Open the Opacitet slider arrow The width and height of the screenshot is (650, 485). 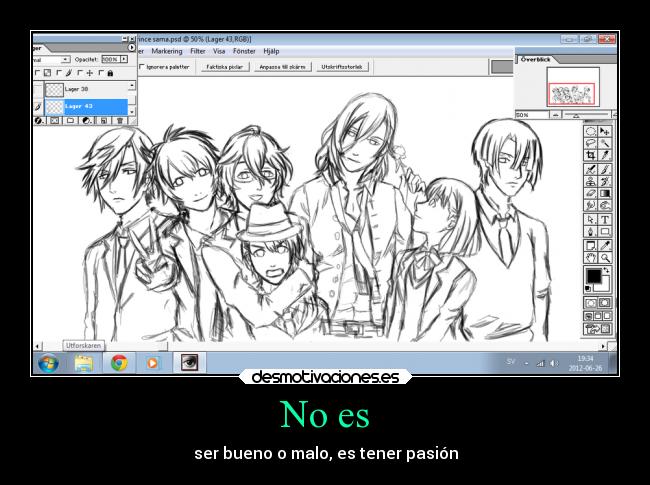[124, 59]
